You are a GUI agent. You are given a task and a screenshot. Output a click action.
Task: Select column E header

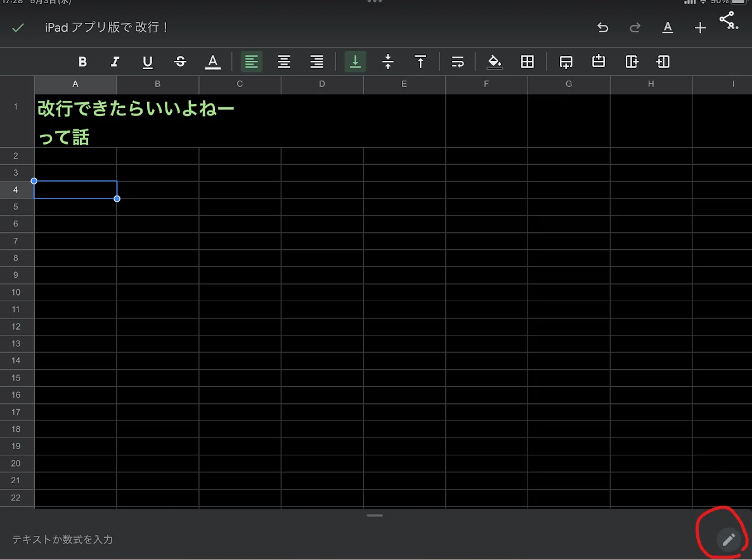405,84
